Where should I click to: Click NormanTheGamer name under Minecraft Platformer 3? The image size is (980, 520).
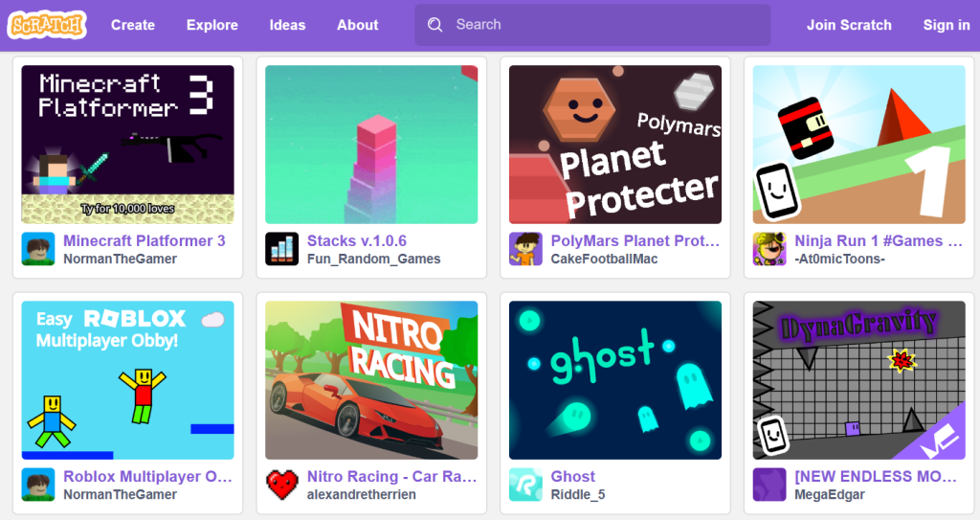coord(120,260)
